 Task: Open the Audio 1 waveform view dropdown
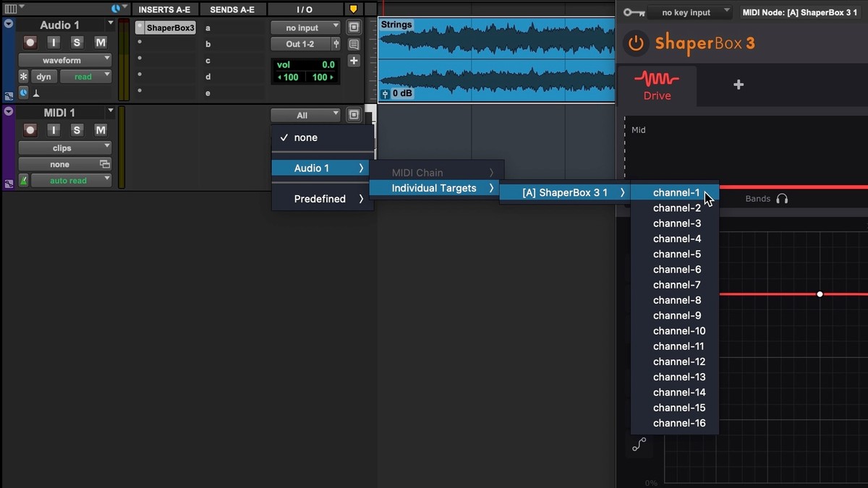tap(65, 60)
